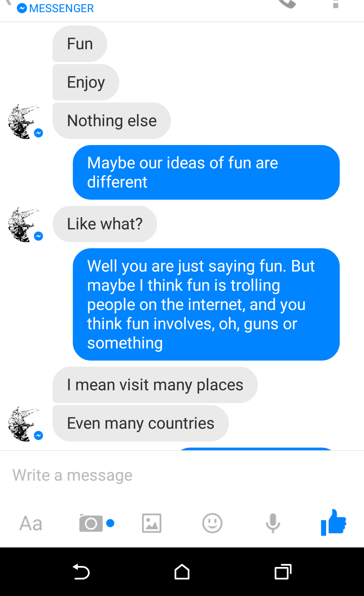Tap the long 'trolling people' message bubble

point(206,304)
